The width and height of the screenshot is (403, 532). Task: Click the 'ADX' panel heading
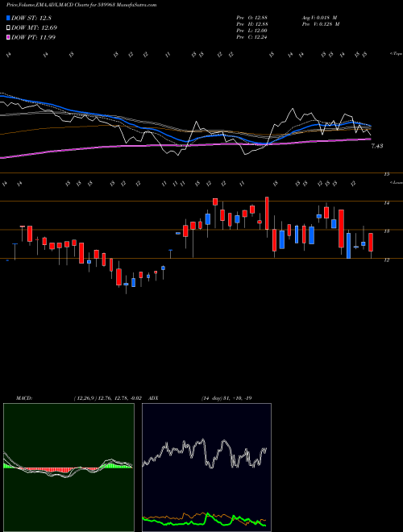153,398
